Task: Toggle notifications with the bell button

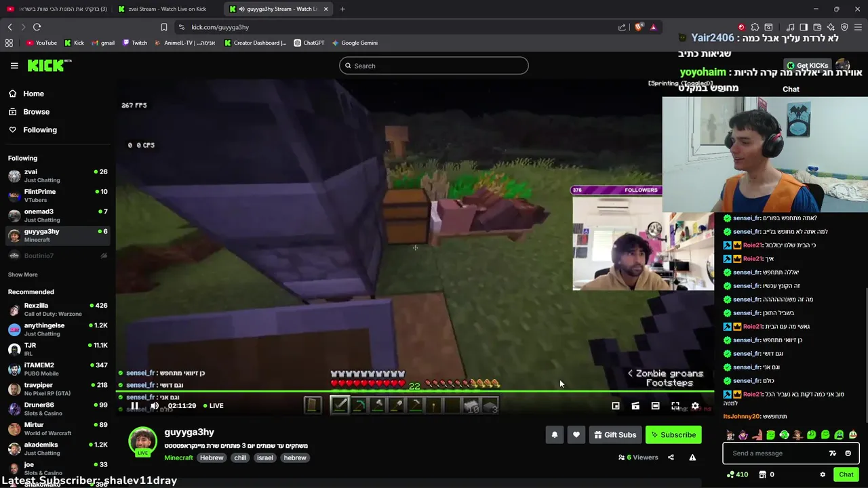Action: 555,435
